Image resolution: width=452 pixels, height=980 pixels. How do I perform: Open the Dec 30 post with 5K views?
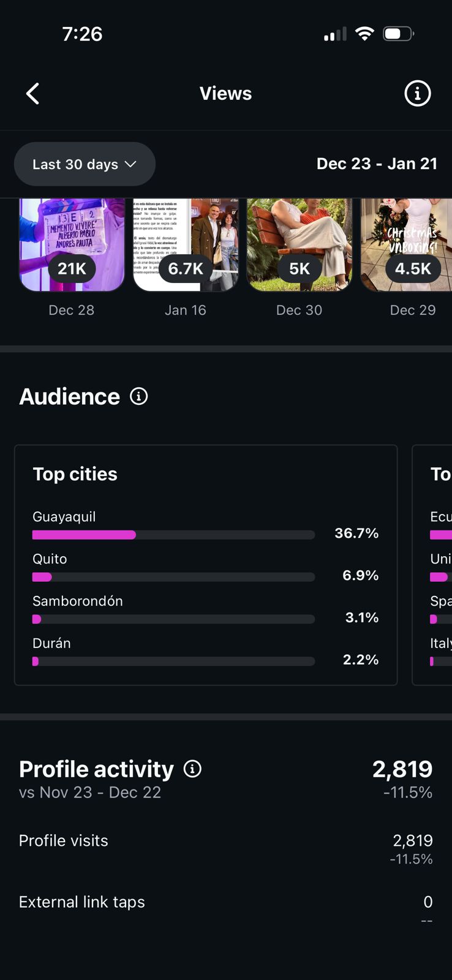299,245
